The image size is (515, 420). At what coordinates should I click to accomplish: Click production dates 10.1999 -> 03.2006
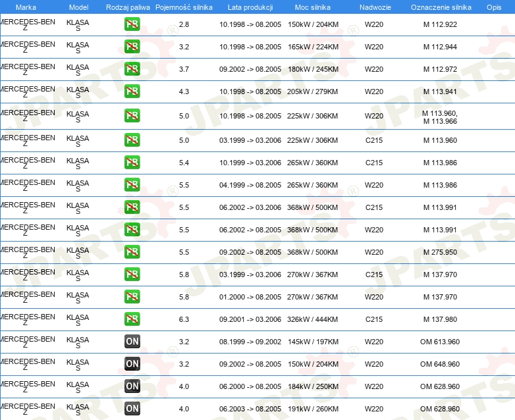(250, 163)
